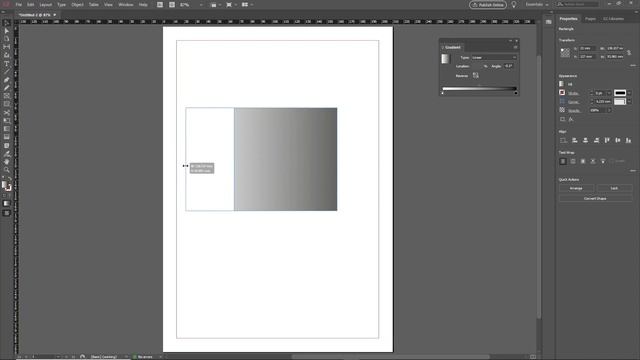Select the Free Transform tool
The height and width of the screenshot is (360, 640).
[x=7, y=121]
